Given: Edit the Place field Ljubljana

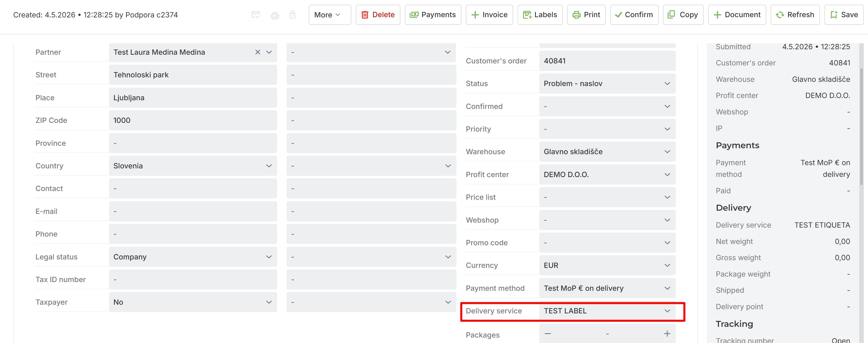Looking at the screenshot, I should pos(193,98).
